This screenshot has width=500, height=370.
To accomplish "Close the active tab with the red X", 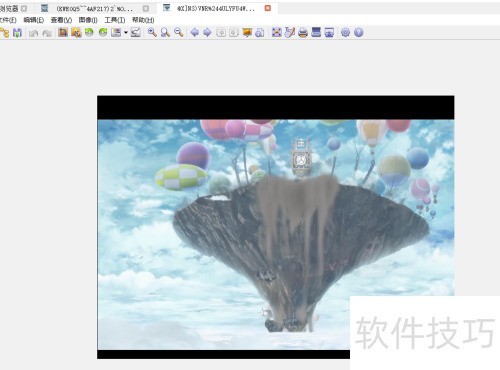I will (x=268, y=8).
